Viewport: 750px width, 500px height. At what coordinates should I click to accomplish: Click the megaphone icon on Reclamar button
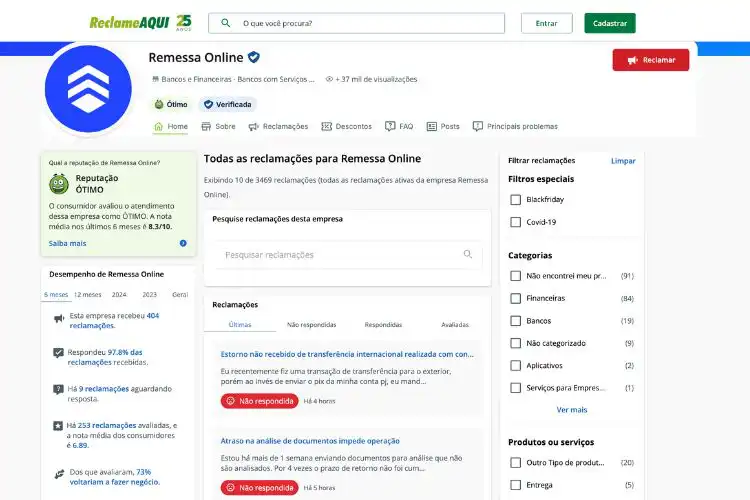(633, 60)
